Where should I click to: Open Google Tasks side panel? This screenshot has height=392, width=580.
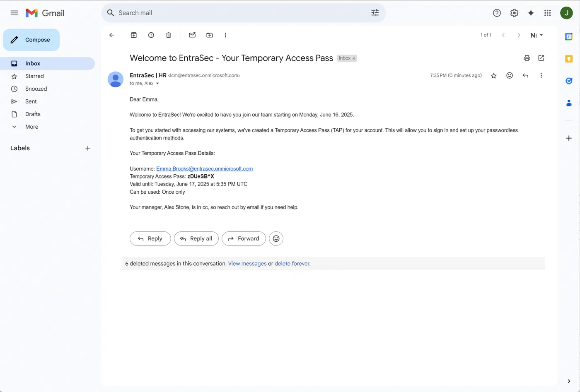click(x=569, y=81)
